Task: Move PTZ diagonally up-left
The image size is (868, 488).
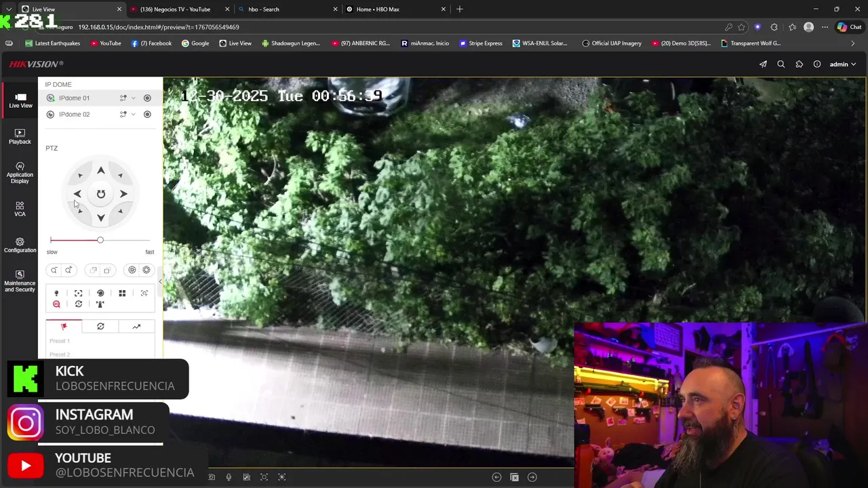Action: tap(80, 176)
